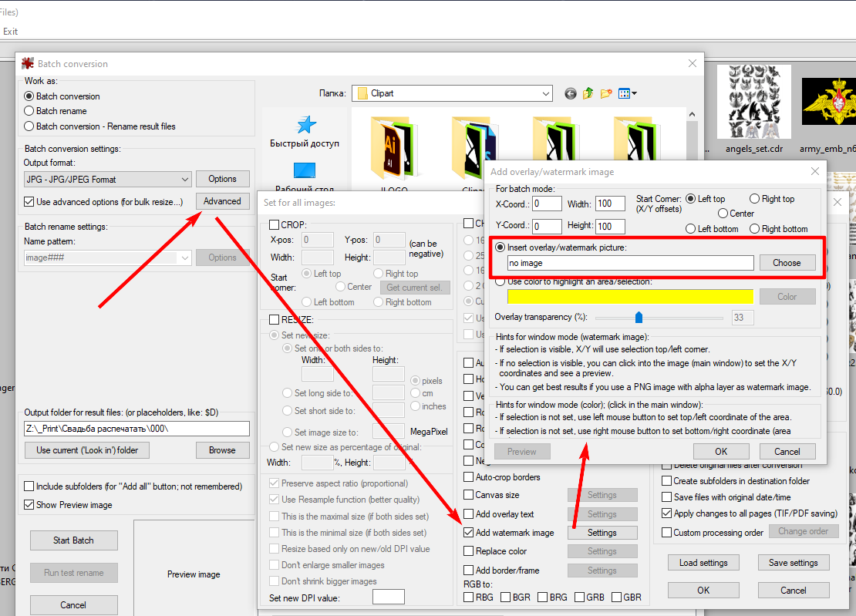Click the X-Coord input field

point(547,204)
